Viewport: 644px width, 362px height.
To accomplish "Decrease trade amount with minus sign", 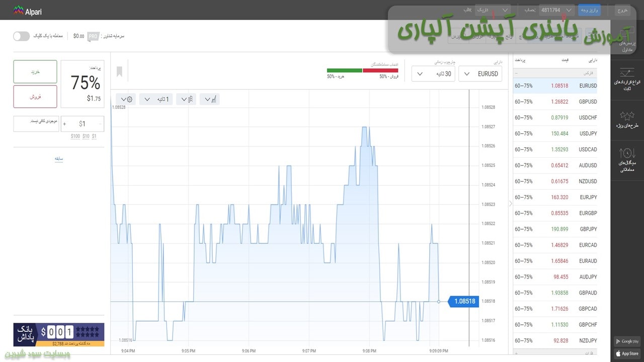I will click(x=101, y=124).
